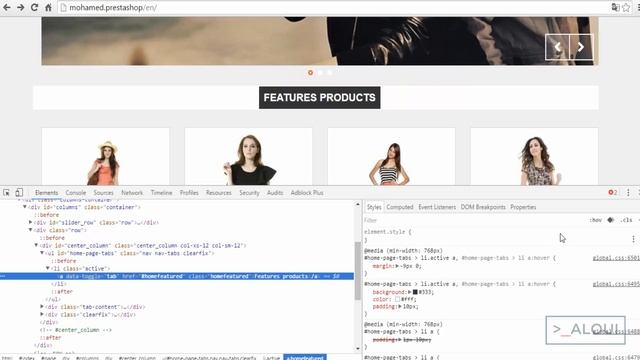Screen dimensions: 640x360
Task: Open product with woman in striped top
Action: [x=391, y=157]
